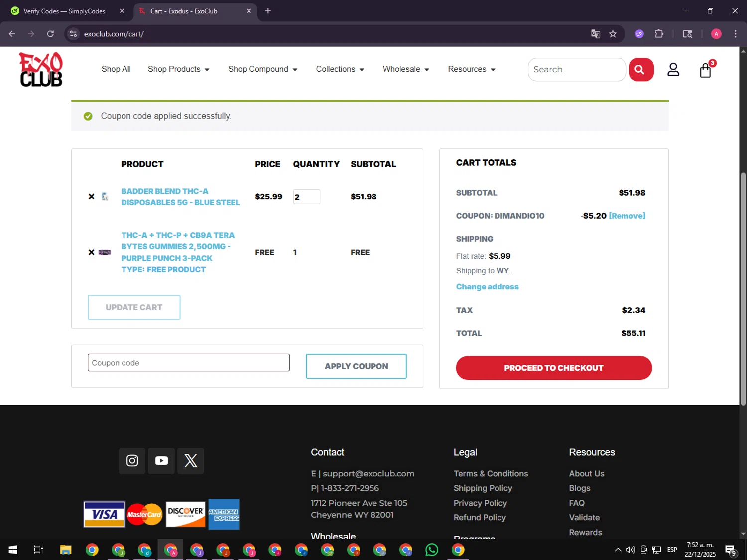
Task: Open Windows Start menu
Action: tap(13, 550)
